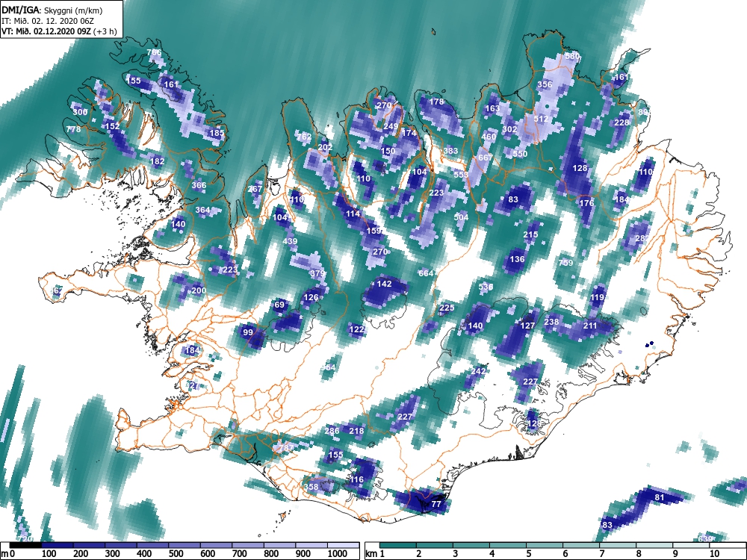Click the '460' visibility value

point(489,136)
